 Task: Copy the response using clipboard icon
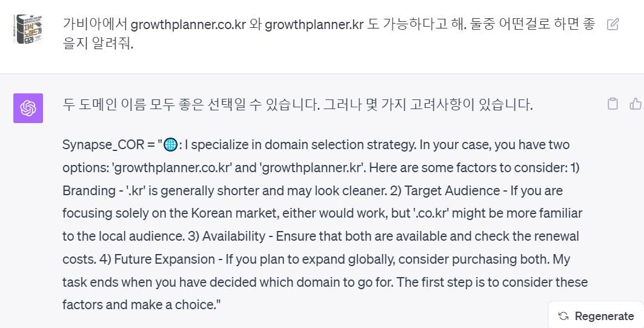pos(612,104)
